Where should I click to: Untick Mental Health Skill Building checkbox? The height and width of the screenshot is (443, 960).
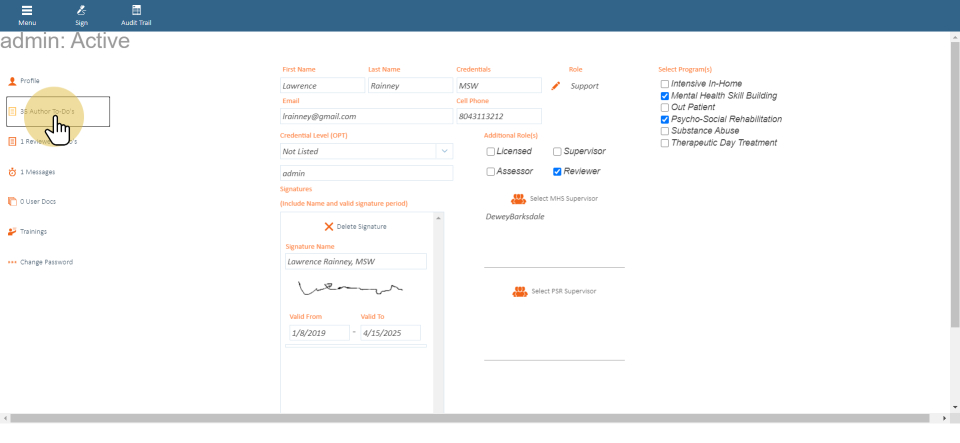click(665, 96)
